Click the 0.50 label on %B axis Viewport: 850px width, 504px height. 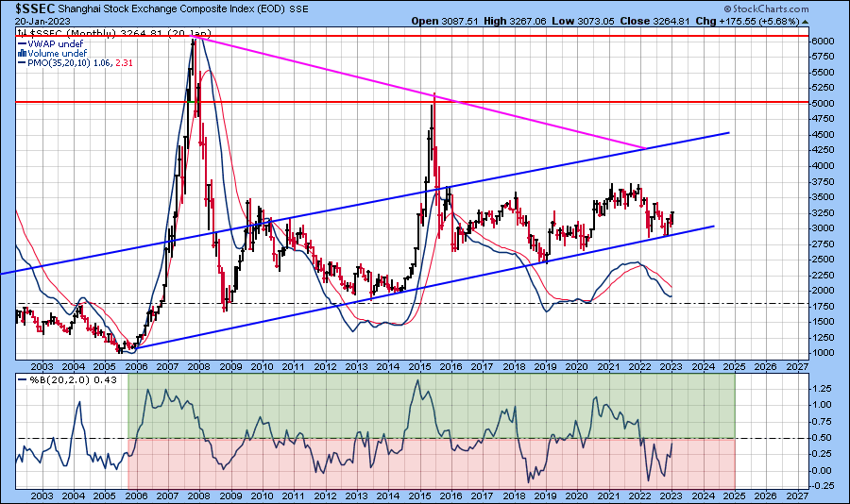click(x=824, y=438)
